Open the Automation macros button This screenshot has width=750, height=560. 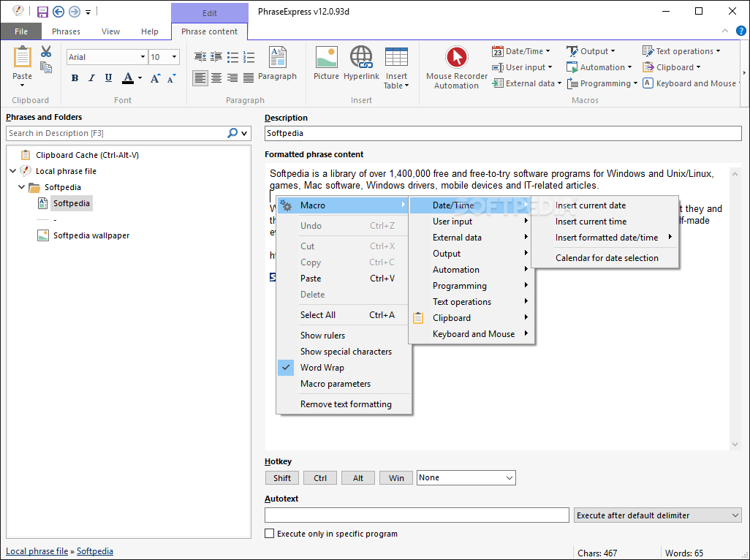599,67
